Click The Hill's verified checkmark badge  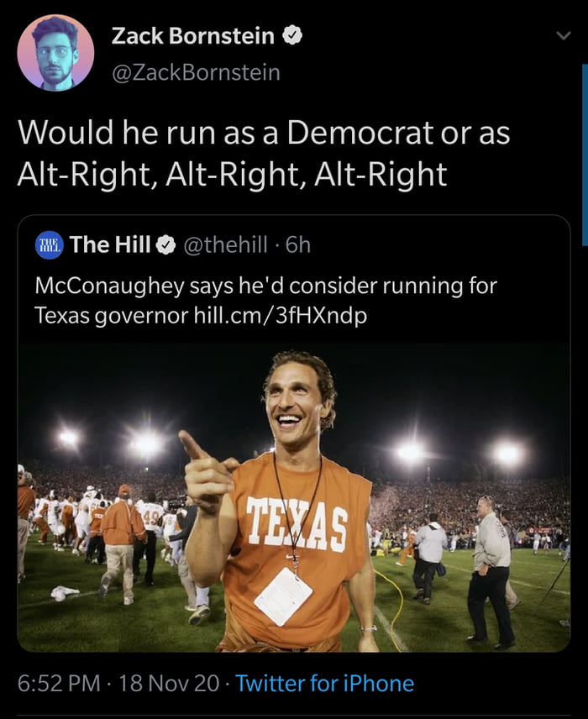coord(166,244)
